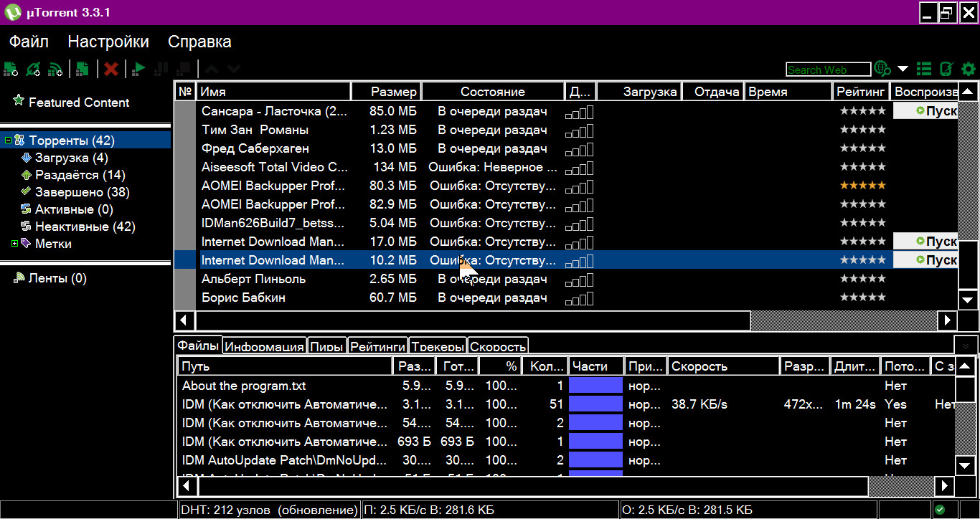Collapse the Торренты (42) tree node

[8, 141]
